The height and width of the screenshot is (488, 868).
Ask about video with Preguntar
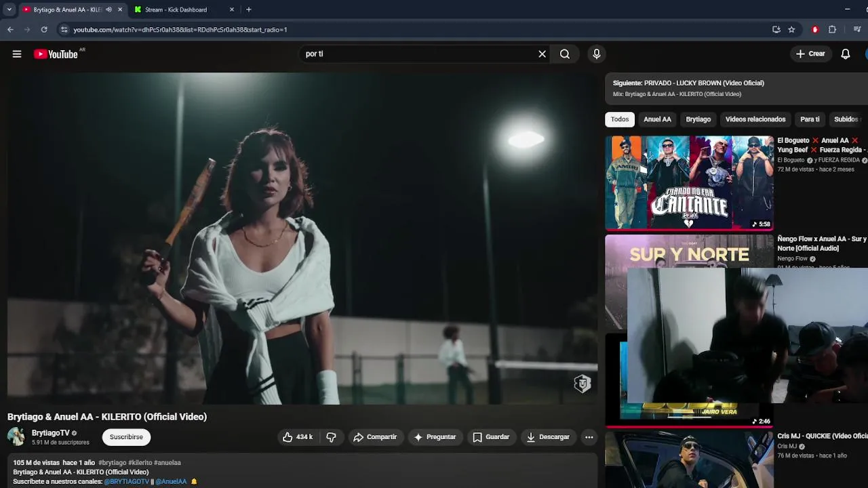pos(435,437)
